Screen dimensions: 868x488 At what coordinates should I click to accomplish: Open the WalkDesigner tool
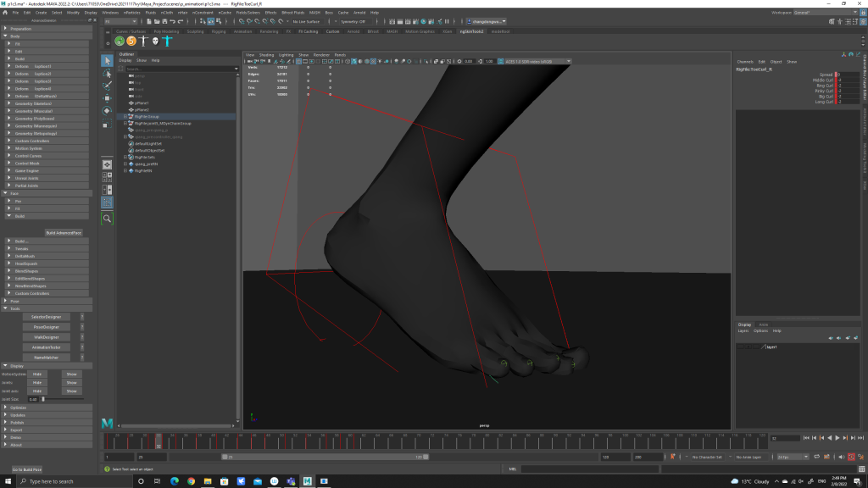click(46, 337)
